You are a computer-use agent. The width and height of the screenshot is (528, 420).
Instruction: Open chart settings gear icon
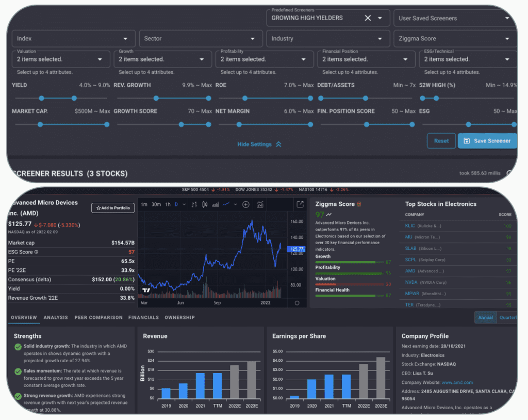(297, 303)
